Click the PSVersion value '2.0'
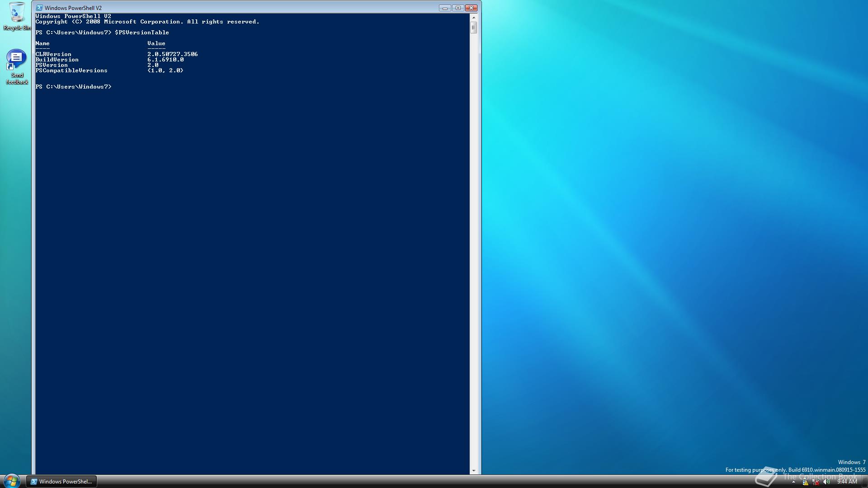 [x=153, y=65]
